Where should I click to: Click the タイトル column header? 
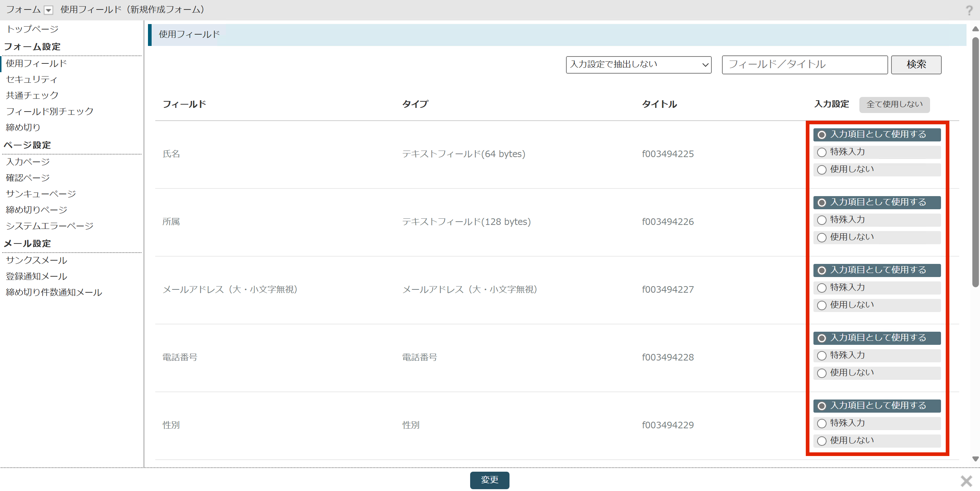tap(659, 104)
